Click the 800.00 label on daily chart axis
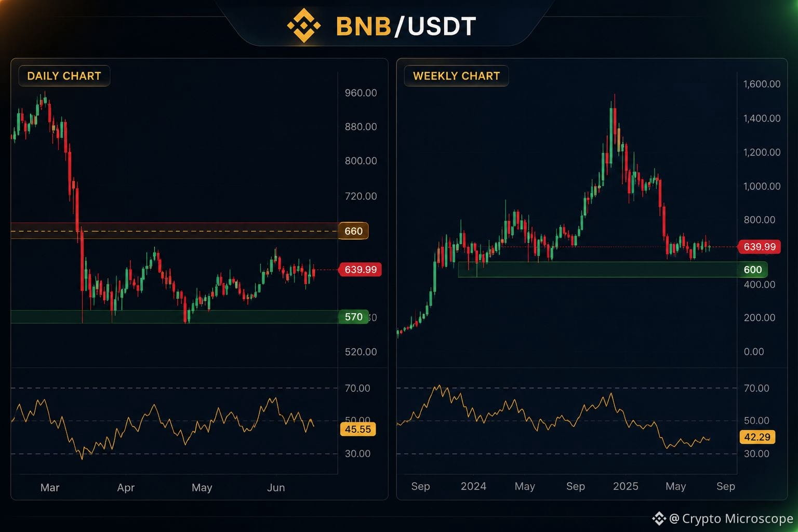 (361, 161)
